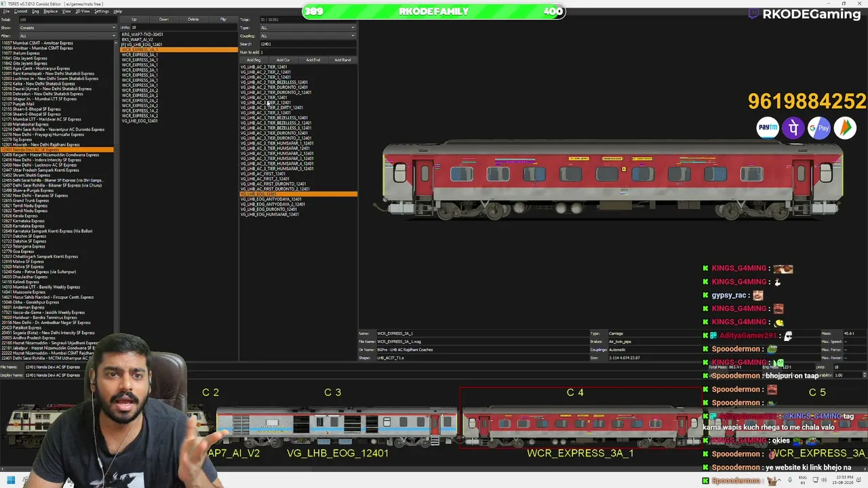Select VG_LHB_EOG_ANTYODAYA_12401 wagon

(x=271, y=199)
